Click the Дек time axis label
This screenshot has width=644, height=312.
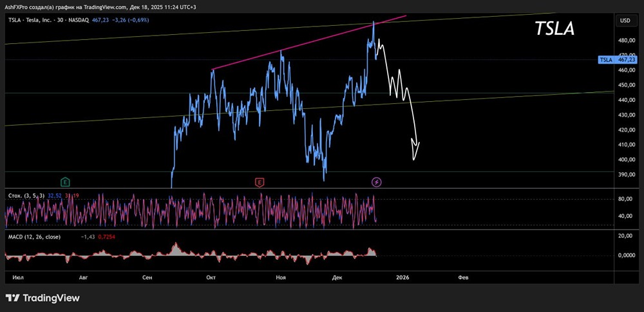[x=337, y=277]
